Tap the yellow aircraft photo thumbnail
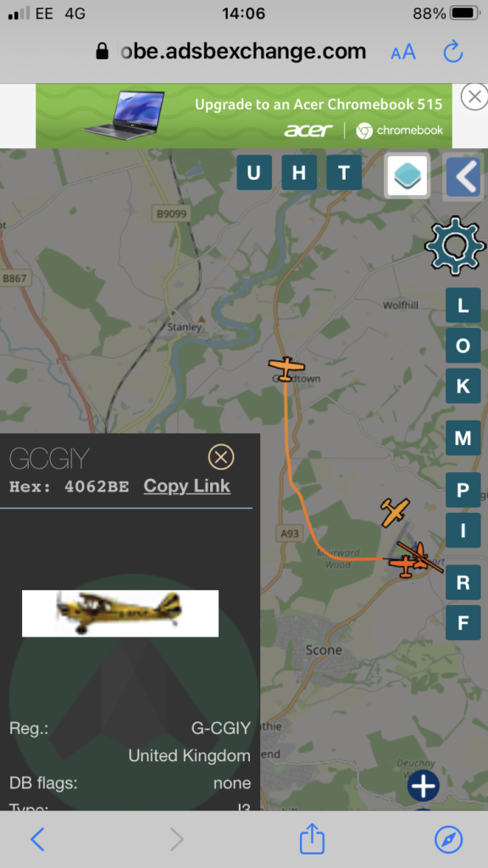The width and height of the screenshot is (488, 868). click(120, 614)
